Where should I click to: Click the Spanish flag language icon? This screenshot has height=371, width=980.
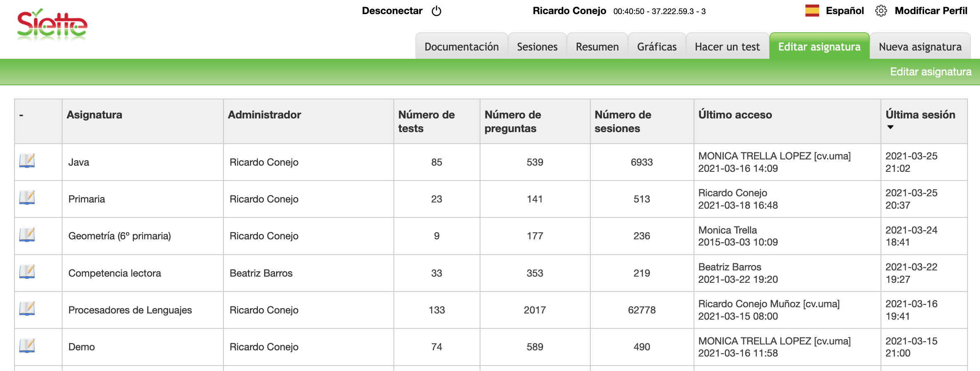point(812,11)
